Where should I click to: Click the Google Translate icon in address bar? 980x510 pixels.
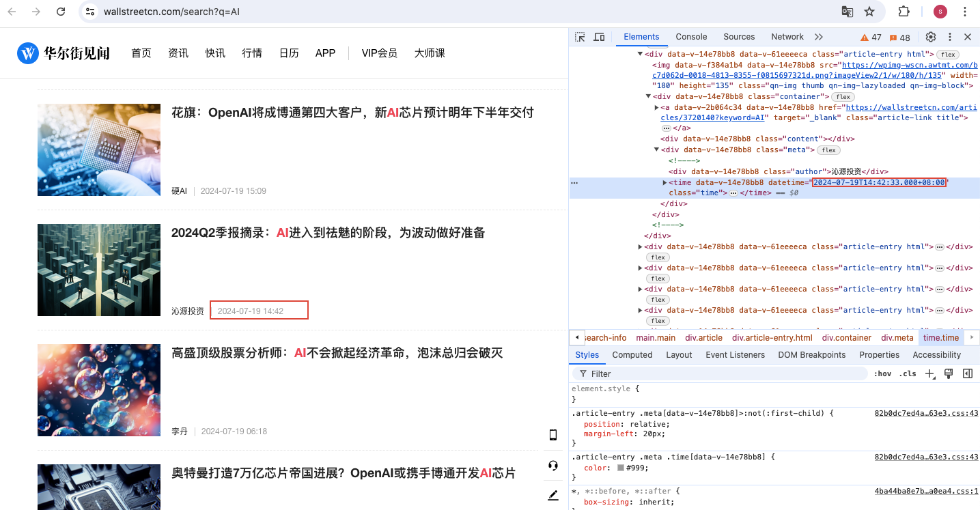coord(847,12)
